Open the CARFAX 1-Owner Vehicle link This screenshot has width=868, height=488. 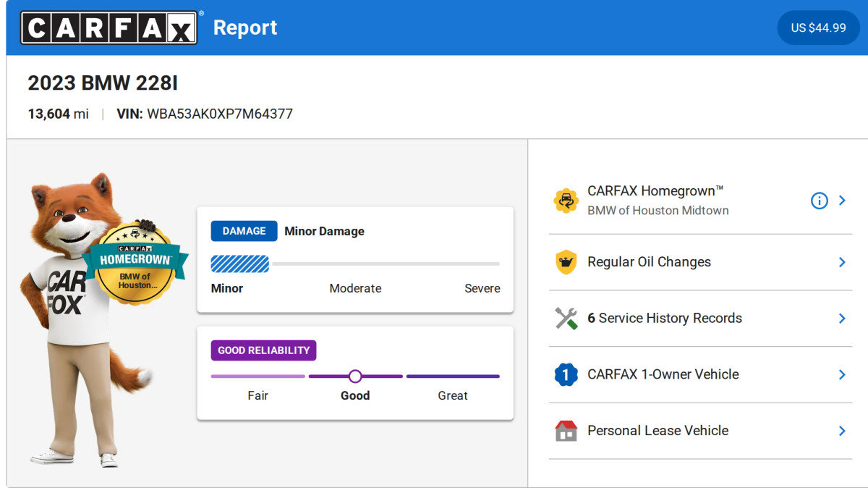pos(663,374)
